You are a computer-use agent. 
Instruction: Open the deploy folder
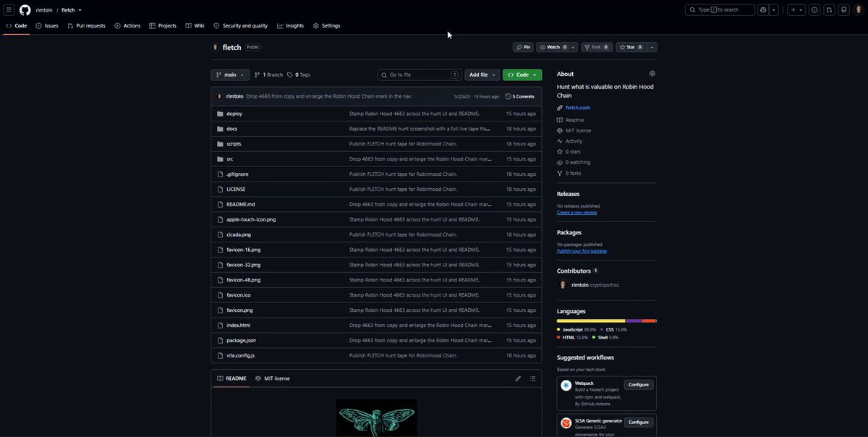[234, 114]
